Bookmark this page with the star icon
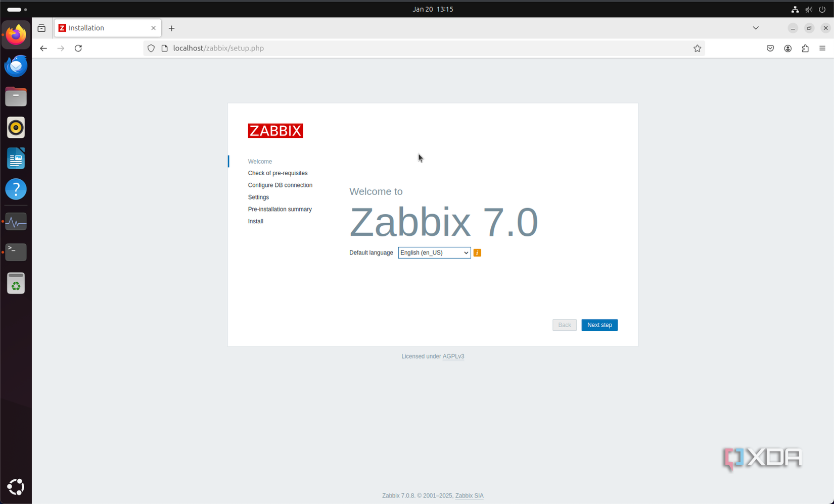Image resolution: width=834 pixels, height=504 pixels. (x=697, y=48)
